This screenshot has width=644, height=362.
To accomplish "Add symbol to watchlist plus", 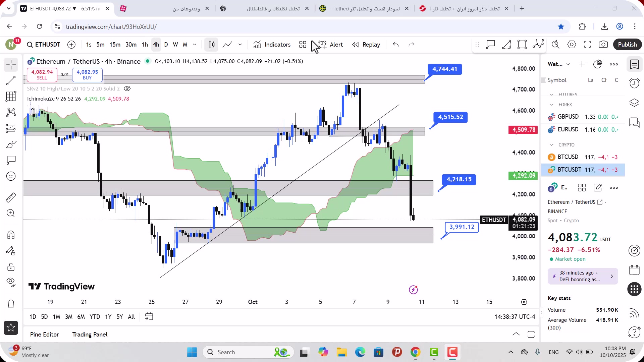I will 582,64.
